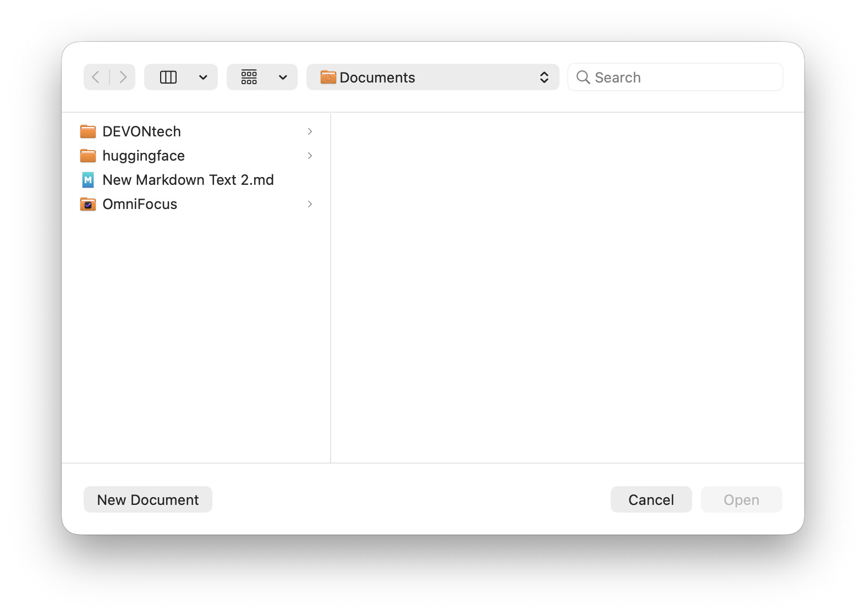Screen dimensions: 866x616
Task: Click the Cancel button
Action: [x=651, y=499]
